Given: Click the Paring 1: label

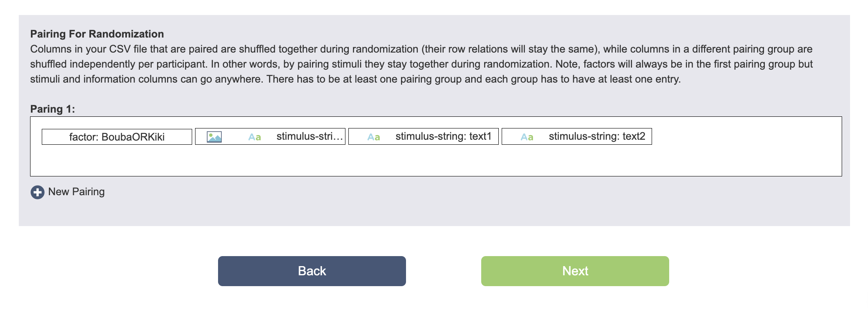Looking at the screenshot, I should (x=53, y=109).
